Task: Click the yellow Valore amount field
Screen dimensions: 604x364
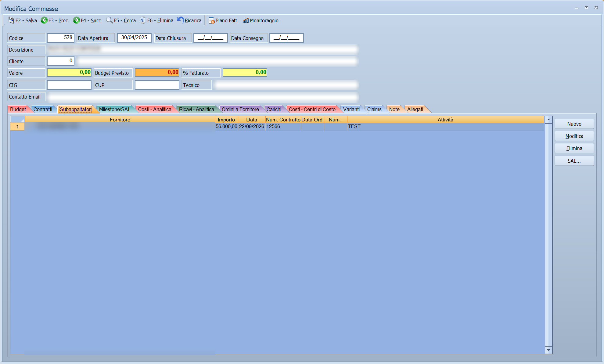Action: pyautogui.click(x=69, y=73)
